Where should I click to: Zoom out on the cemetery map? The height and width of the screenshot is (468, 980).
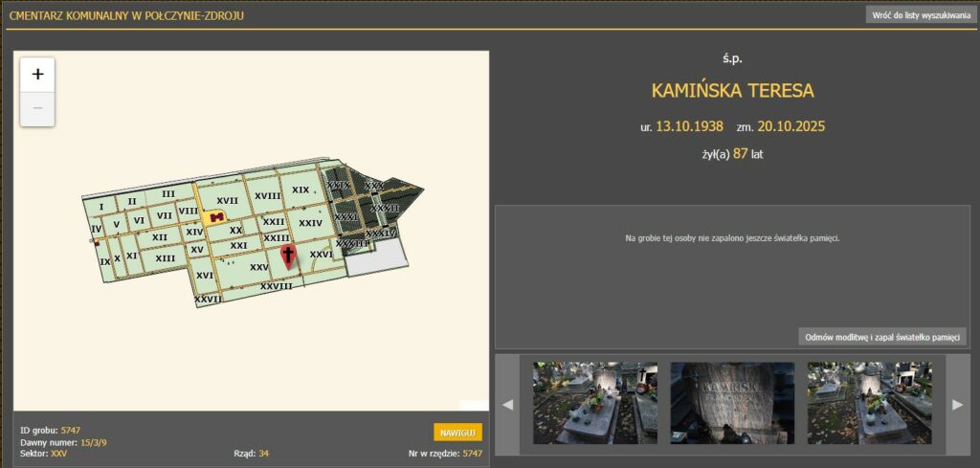pos(37,108)
